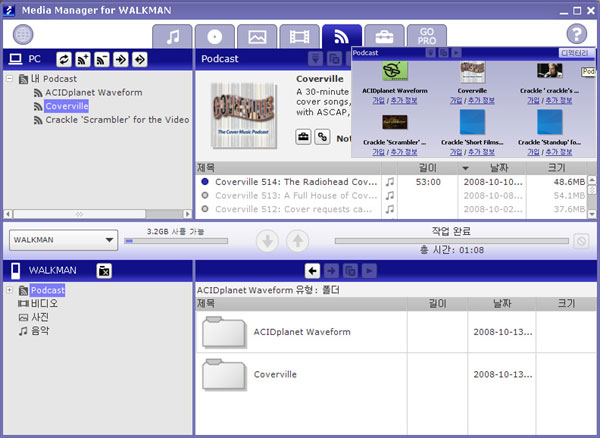
Task: Select Coverville 512: Cover requests episode
Action: point(391,210)
